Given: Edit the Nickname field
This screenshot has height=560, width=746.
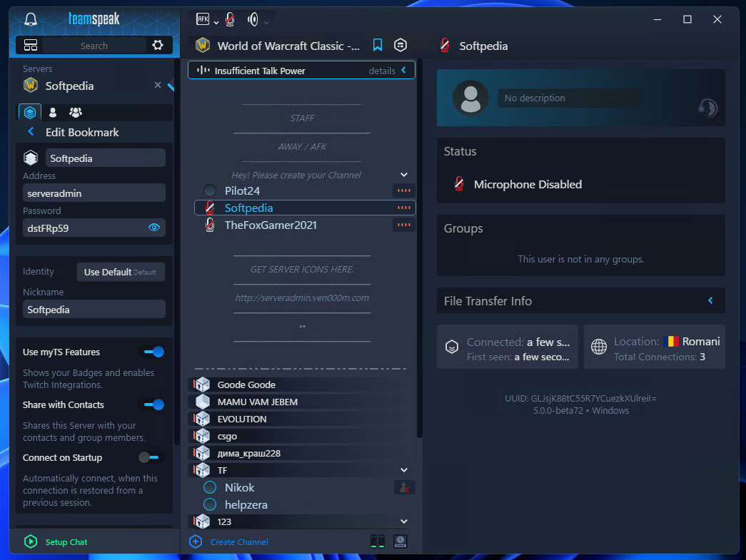Looking at the screenshot, I should (x=94, y=310).
